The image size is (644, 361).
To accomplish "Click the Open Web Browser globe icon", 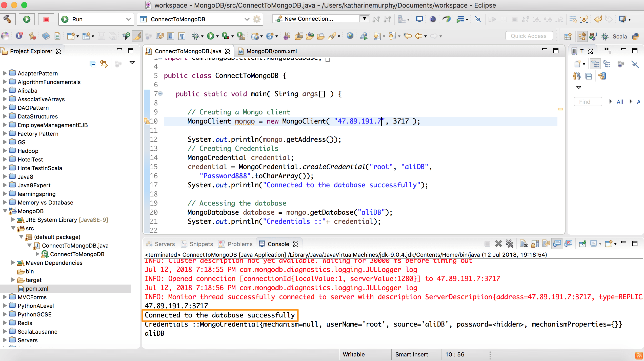I will pos(350,36).
